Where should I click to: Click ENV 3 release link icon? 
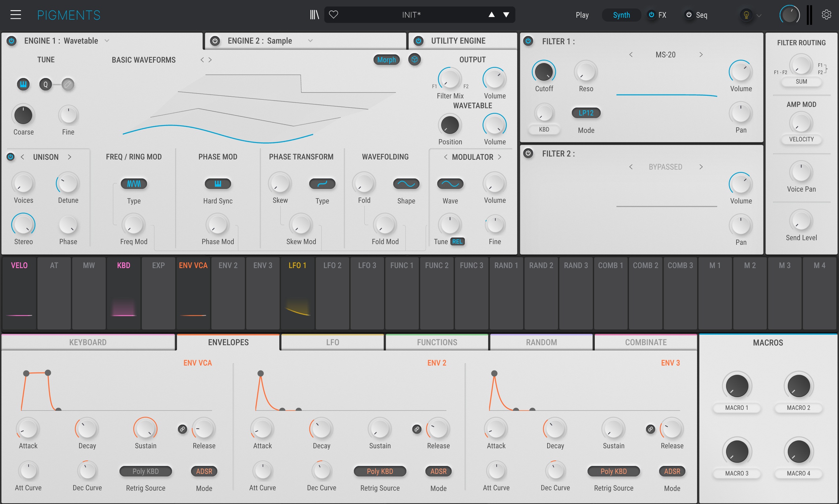click(x=650, y=429)
